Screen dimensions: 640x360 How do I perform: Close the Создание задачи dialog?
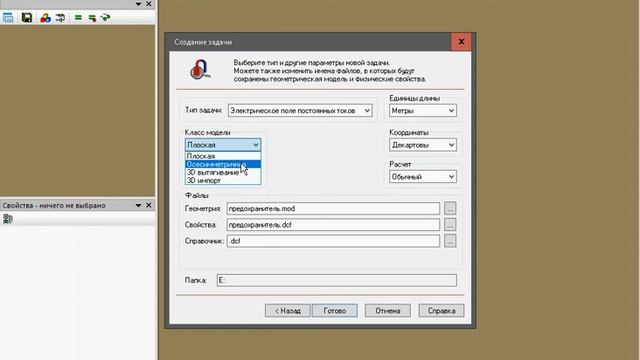coord(461,42)
